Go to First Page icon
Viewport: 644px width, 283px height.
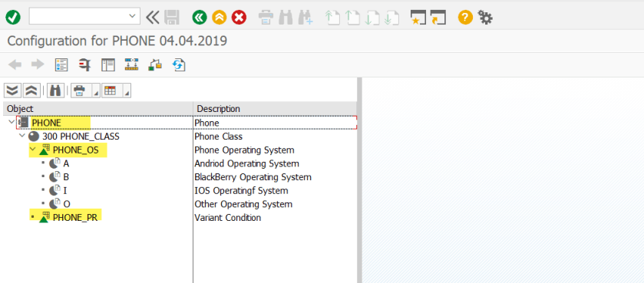point(332,18)
